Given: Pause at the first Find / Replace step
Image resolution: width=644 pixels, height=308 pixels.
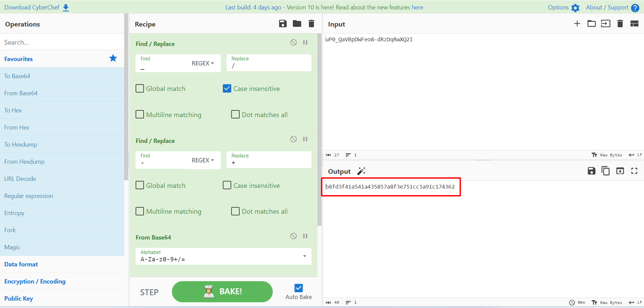Looking at the screenshot, I should (305, 43).
